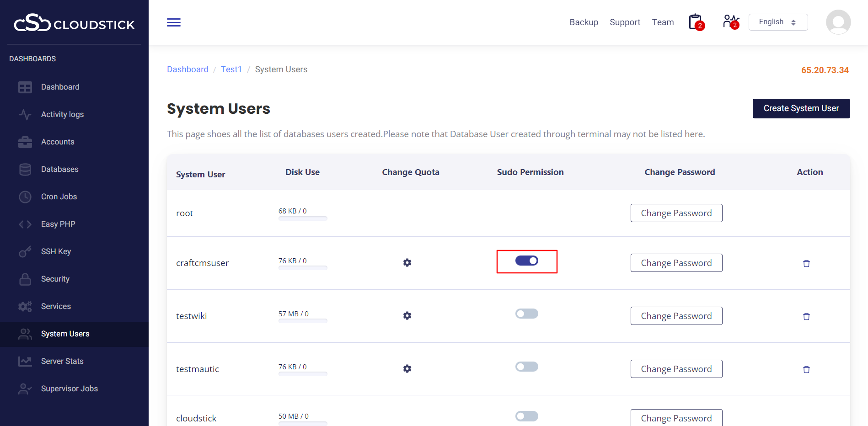Change password for root user

pyautogui.click(x=676, y=213)
